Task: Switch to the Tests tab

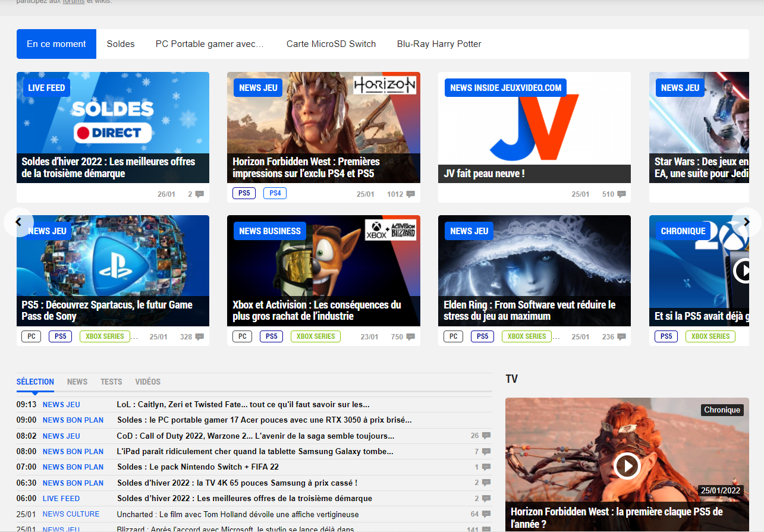Action: 111,382
